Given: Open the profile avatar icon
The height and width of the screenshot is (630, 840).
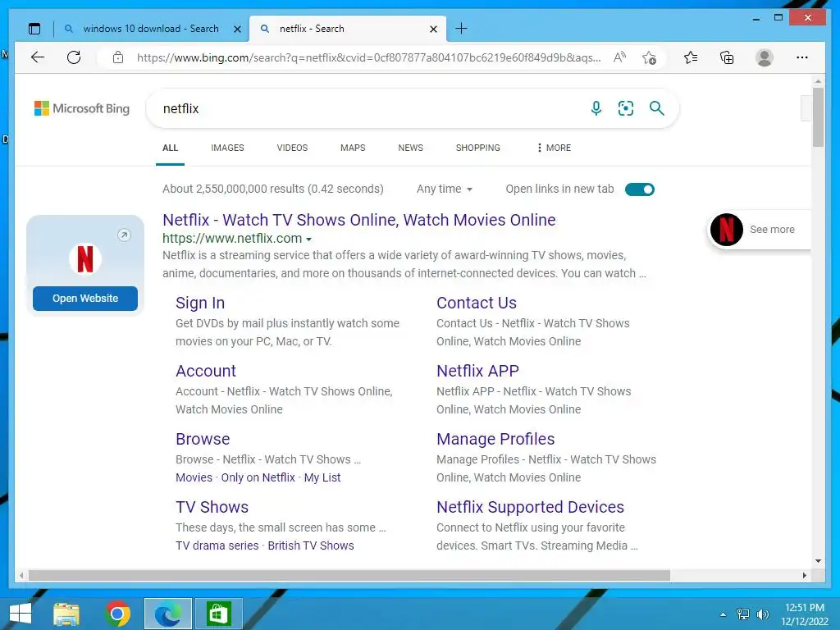Looking at the screenshot, I should 765,57.
